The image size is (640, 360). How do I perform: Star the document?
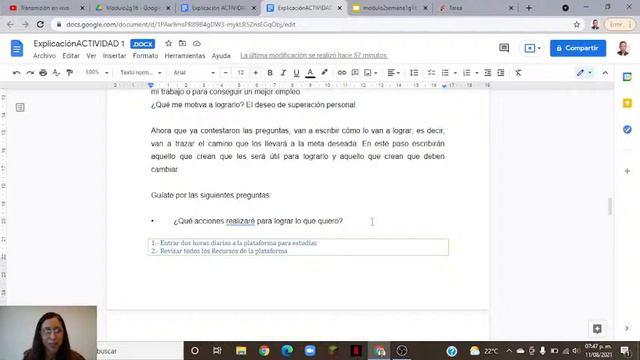[x=168, y=43]
